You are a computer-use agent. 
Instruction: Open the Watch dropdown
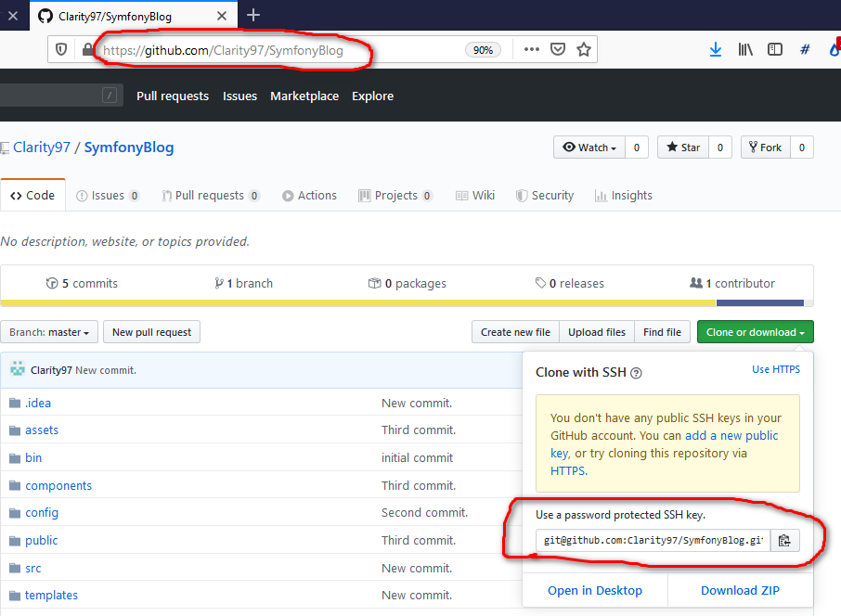589,148
